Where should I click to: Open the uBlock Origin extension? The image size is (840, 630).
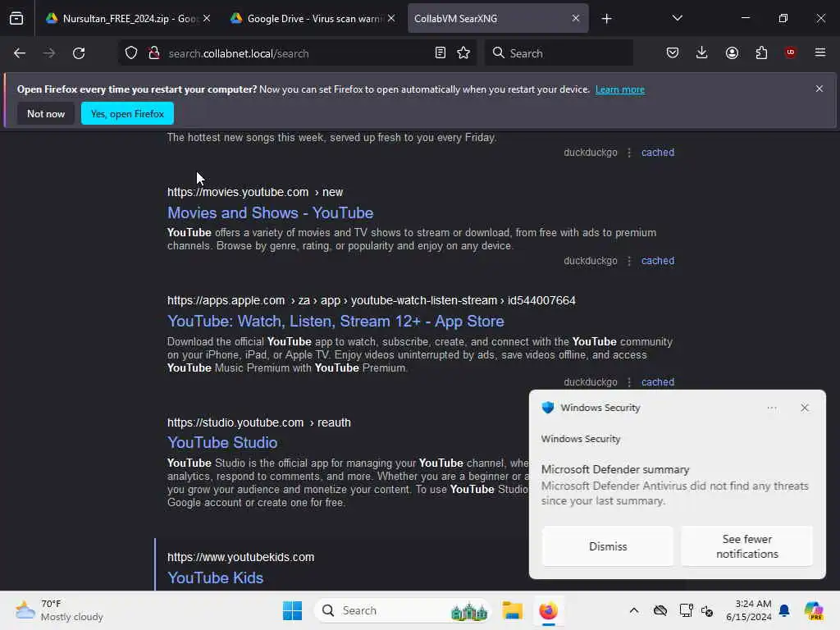[x=790, y=53]
